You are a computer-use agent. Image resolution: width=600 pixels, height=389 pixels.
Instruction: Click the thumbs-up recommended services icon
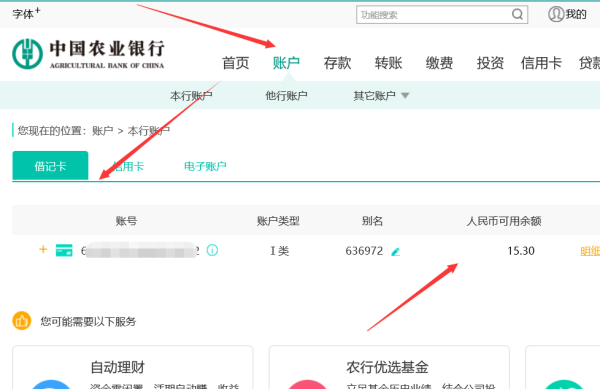pos(22,321)
